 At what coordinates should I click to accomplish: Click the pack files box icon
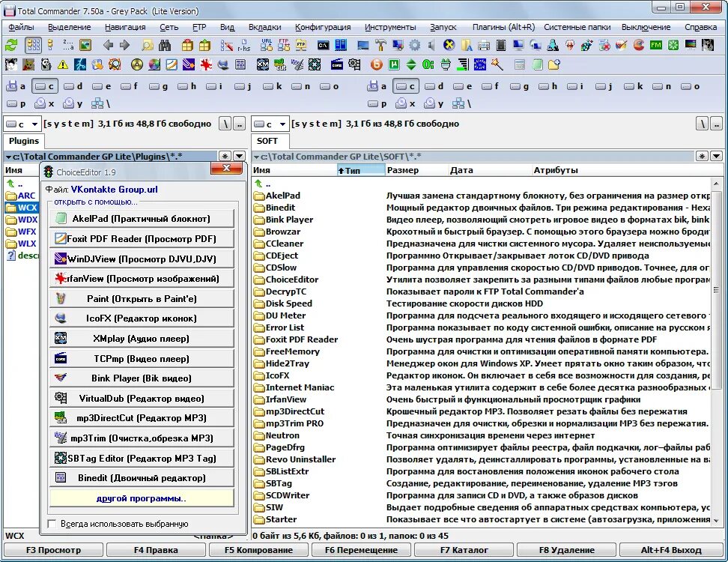[x=187, y=45]
